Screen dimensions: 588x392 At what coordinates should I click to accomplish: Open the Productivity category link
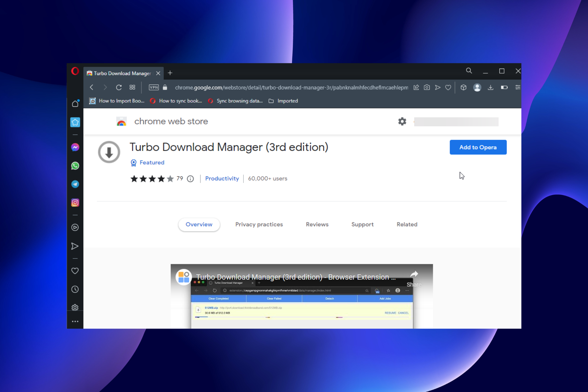(222, 179)
